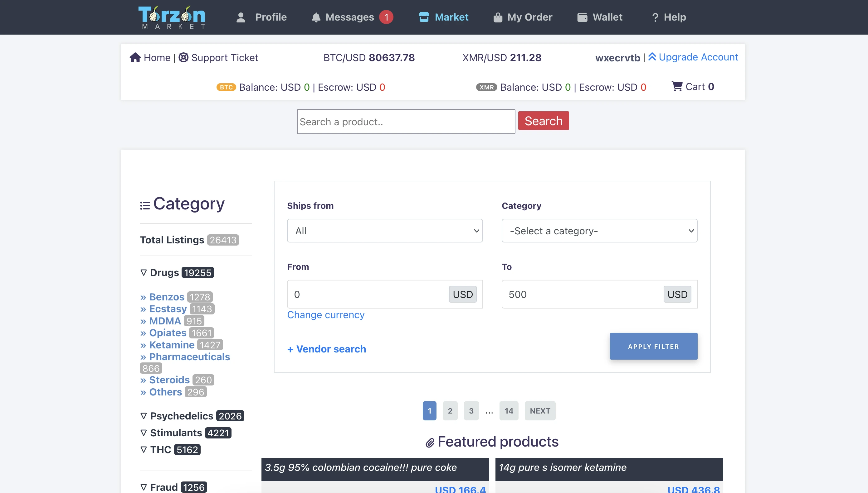Click the Wallet icon in navbar
The height and width of the screenshot is (493, 868).
tap(582, 17)
